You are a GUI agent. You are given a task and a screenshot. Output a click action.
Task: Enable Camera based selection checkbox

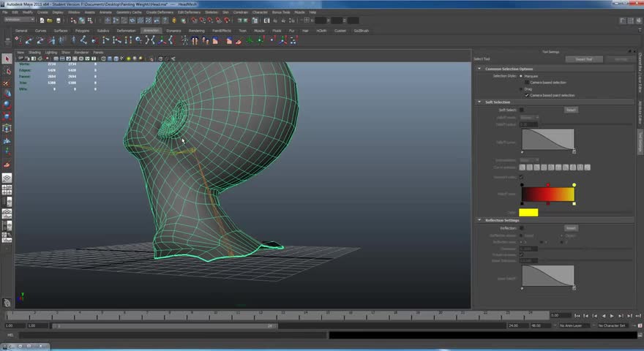pyautogui.click(x=528, y=82)
